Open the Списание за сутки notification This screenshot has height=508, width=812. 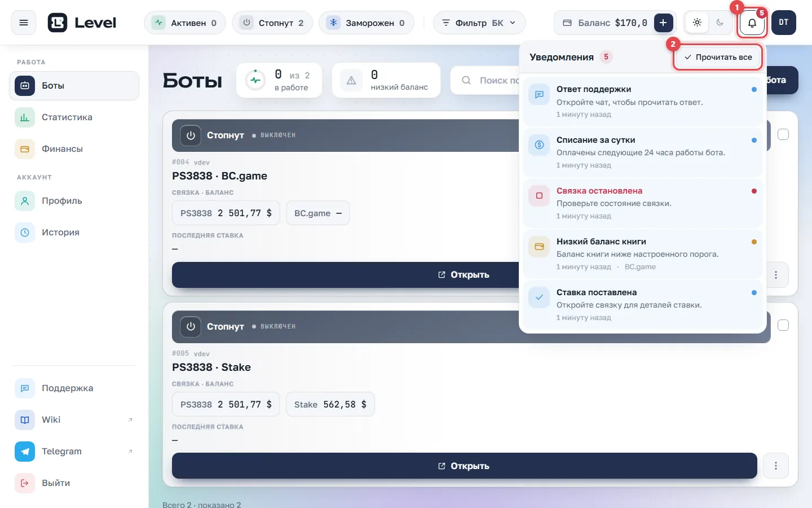tap(643, 152)
